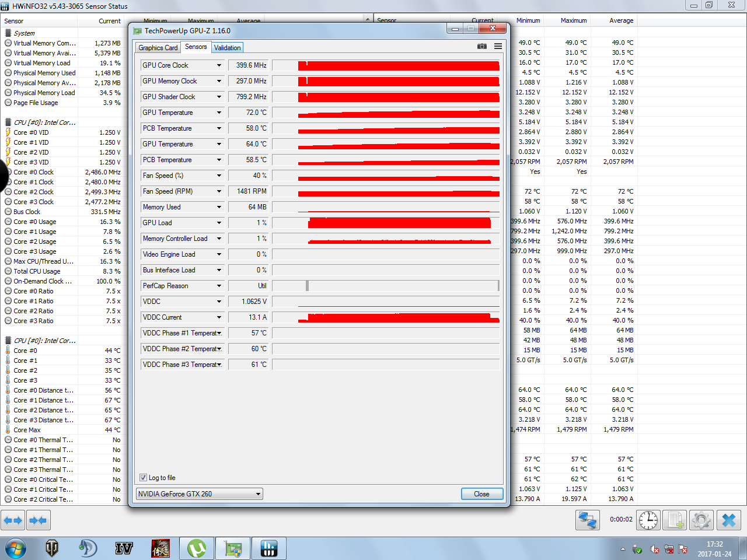The height and width of the screenshot is (560, 747).
Task: Select the Core Max row
Action: (63, 430)
